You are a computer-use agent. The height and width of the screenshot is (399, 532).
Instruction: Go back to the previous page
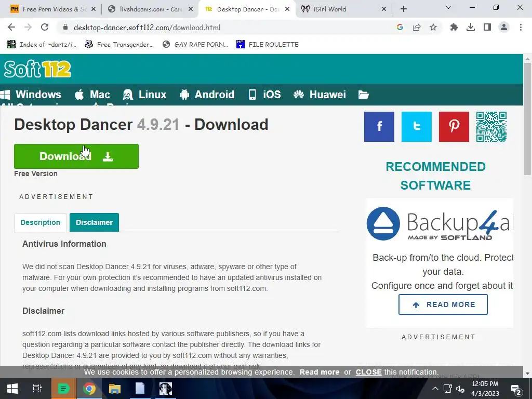(11, 27)
